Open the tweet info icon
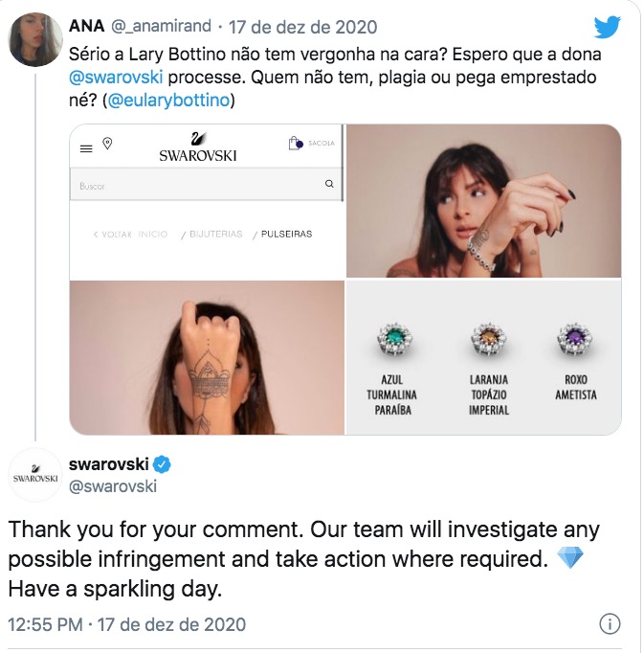The image size is (644, 653). tap(609, 624)
